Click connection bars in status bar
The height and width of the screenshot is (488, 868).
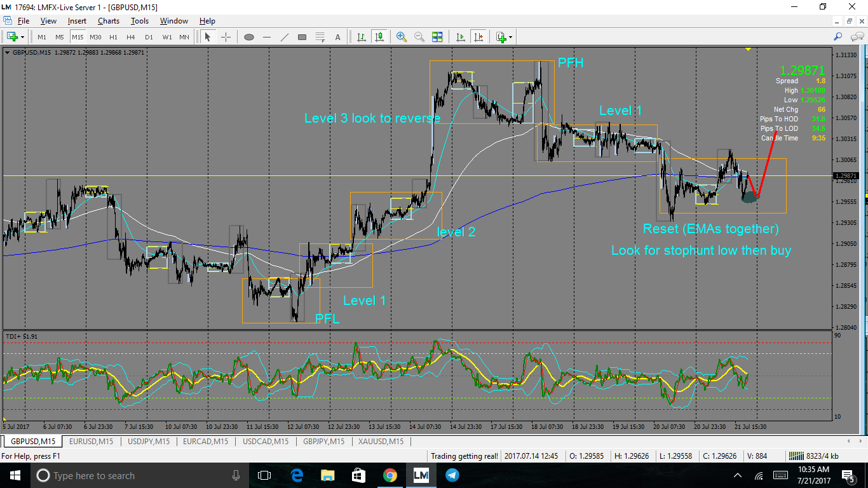(x=795, y=456)
